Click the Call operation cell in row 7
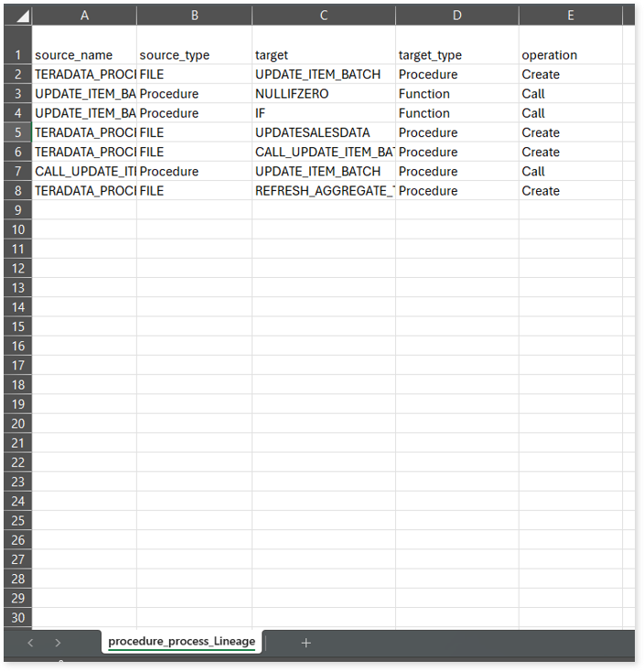The image size is (644, 671). pos(570,172)
